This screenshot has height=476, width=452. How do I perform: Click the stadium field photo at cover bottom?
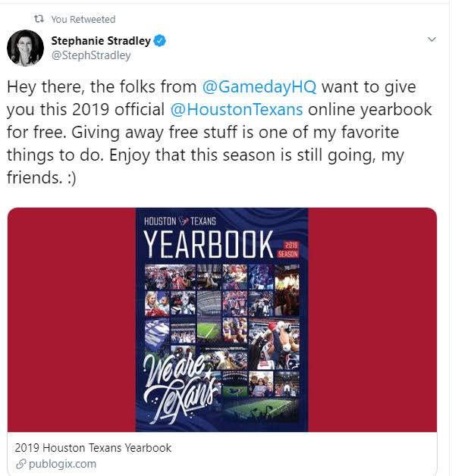[x=261, y=409]
